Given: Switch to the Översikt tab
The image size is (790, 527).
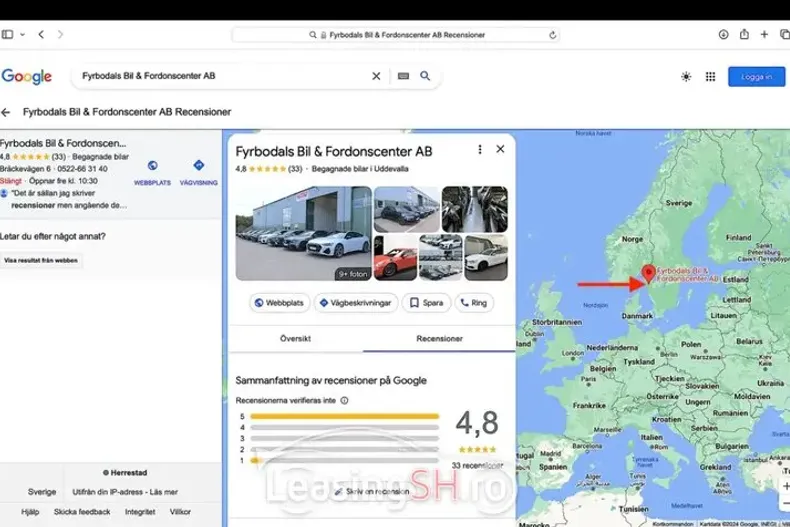Looking at the screenshot, I should (x=297, y=339).
